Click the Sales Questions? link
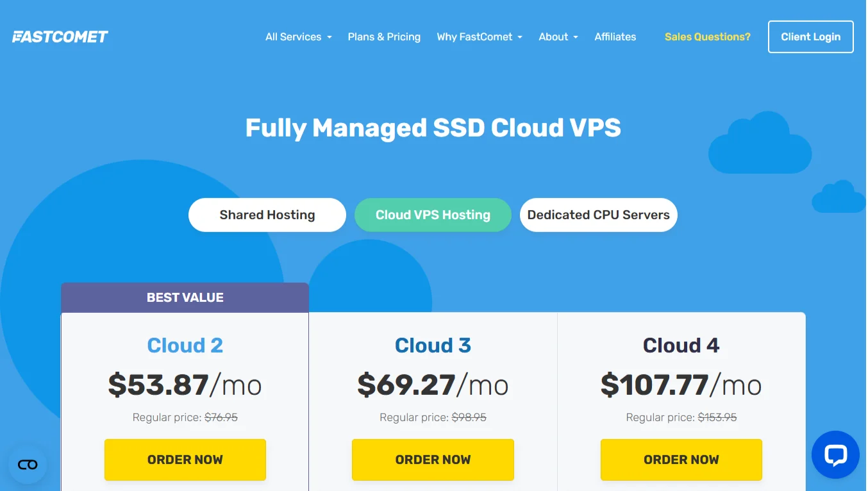Image resolution: width=868 pixels, height=491 pixels. 707,37
